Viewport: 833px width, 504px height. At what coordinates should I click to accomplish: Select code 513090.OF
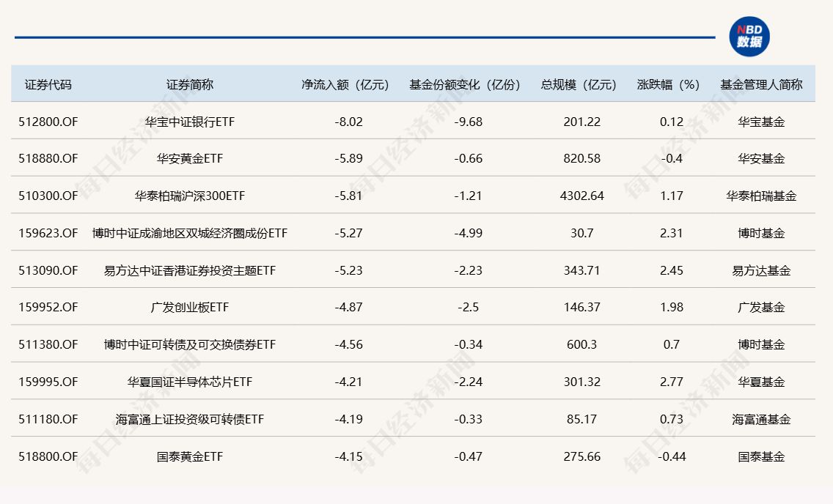coord(48,270)
